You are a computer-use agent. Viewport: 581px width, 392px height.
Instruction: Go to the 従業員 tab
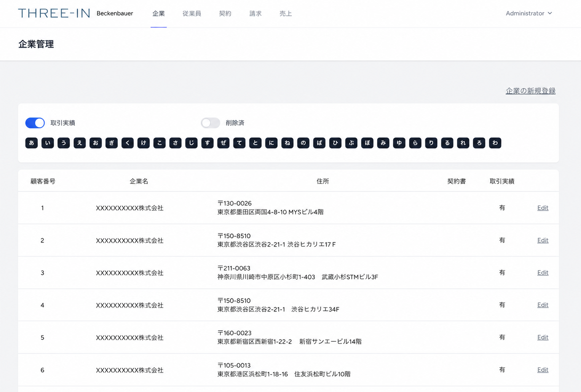[x=192, y=14]
